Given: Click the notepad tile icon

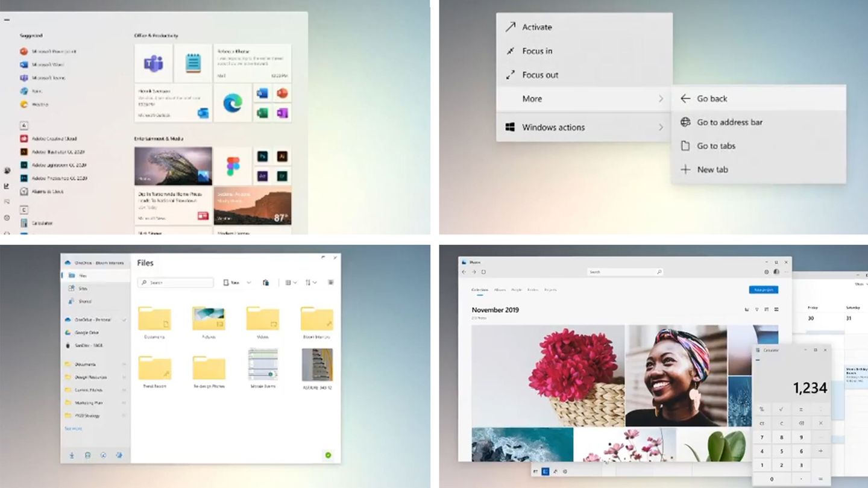Looking at the screenshot, I should (193, 63).
